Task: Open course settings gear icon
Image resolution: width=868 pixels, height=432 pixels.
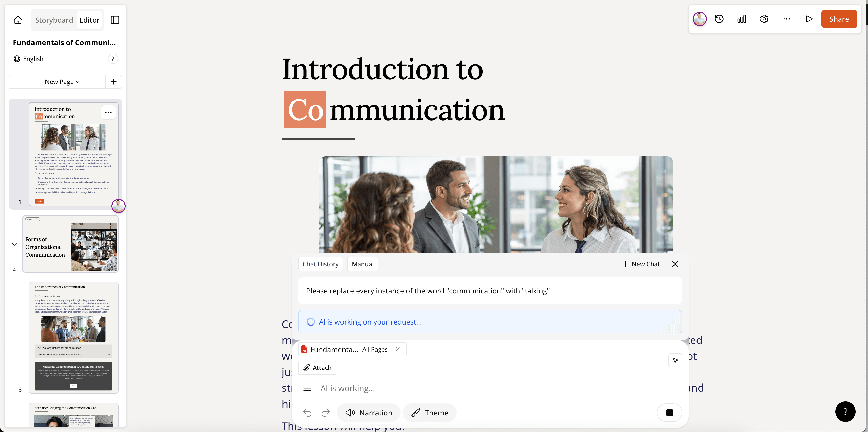Action: pyautogui.click(x=764, y=19)
